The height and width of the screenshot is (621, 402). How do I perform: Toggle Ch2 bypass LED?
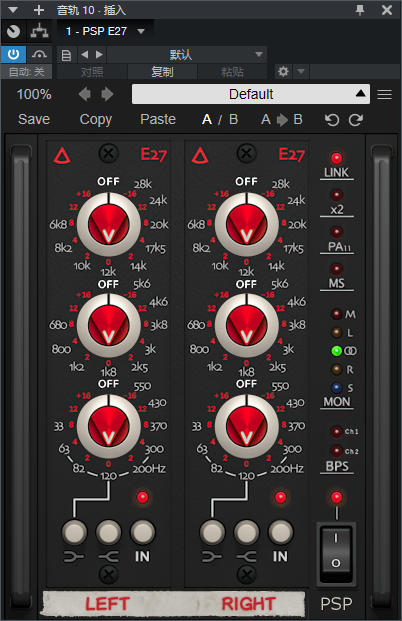click(336, 451)
